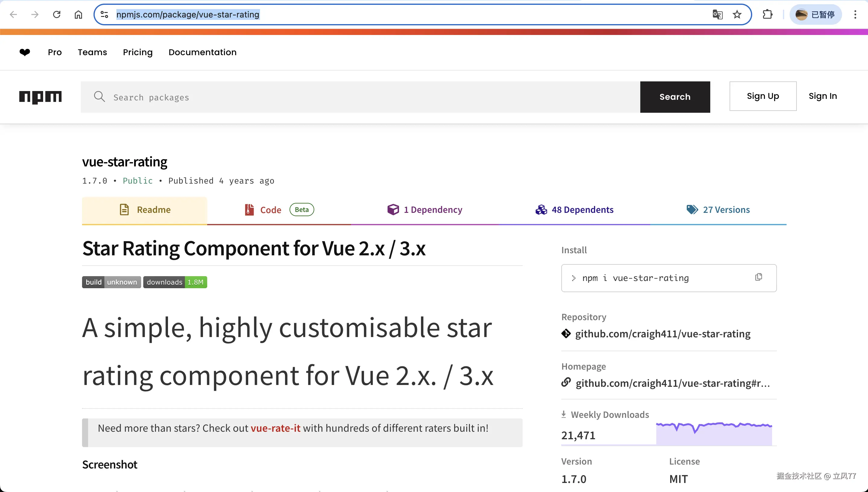
Task: Click the npm heart icon
Action: click(25, 52)
